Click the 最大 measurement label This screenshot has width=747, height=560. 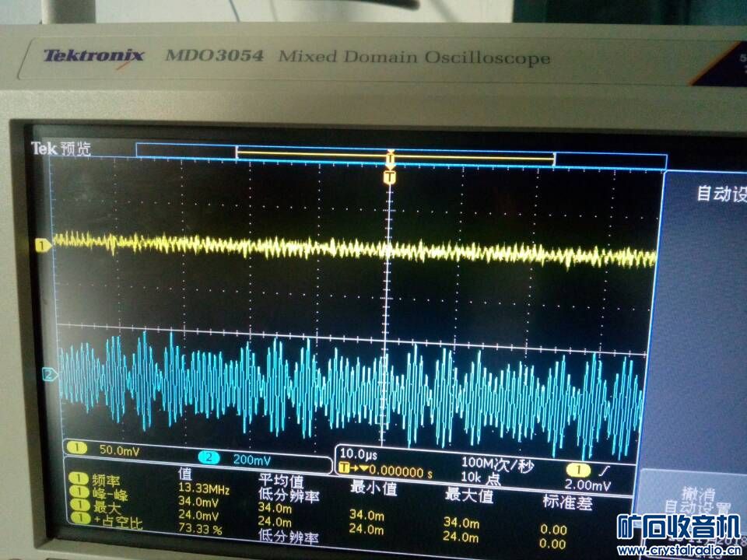pos(107,507)
